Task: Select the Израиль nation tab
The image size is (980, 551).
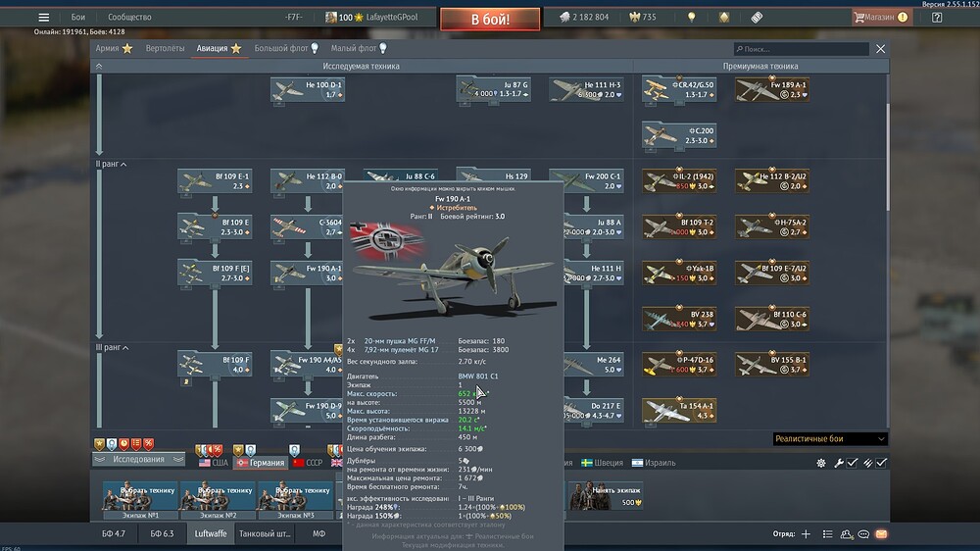Action: pyautogui.click(x=653, y=463)
